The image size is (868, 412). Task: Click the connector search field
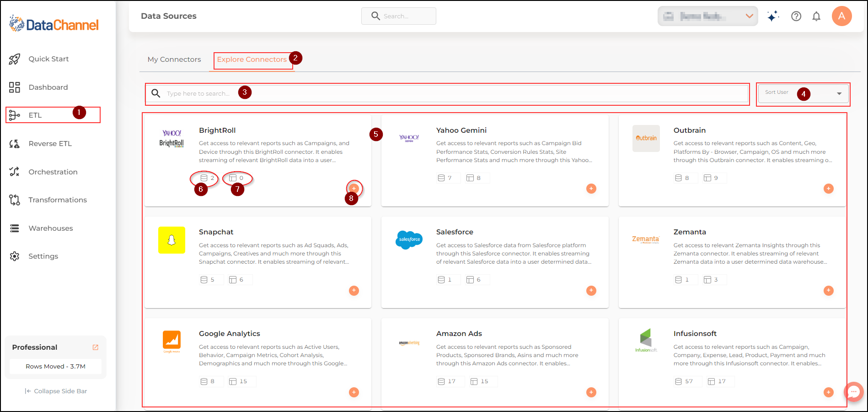(x=447, y=93)
